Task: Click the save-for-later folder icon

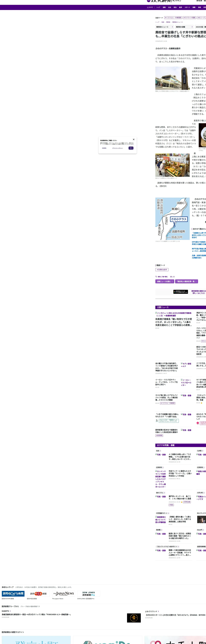Action: pos(156,277)
